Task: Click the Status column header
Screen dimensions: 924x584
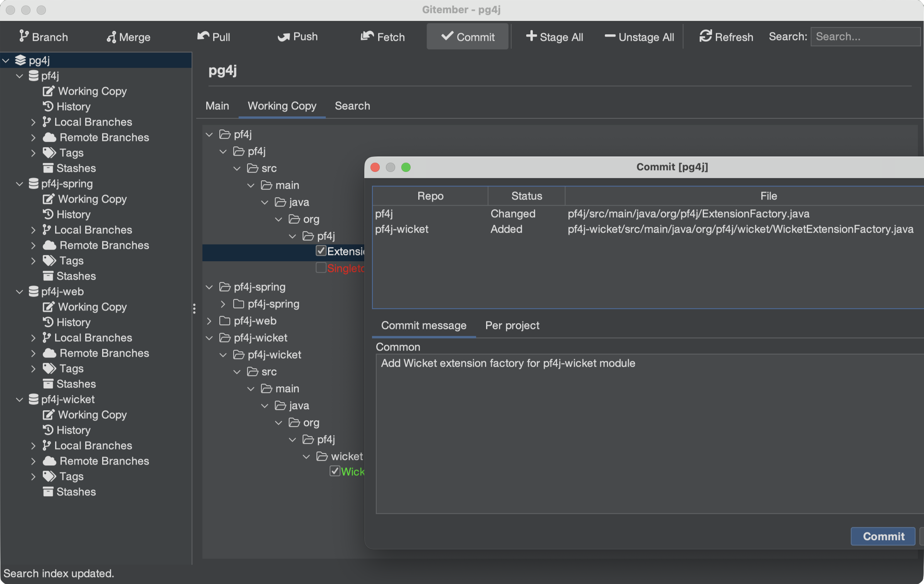Action: [527, 196]
